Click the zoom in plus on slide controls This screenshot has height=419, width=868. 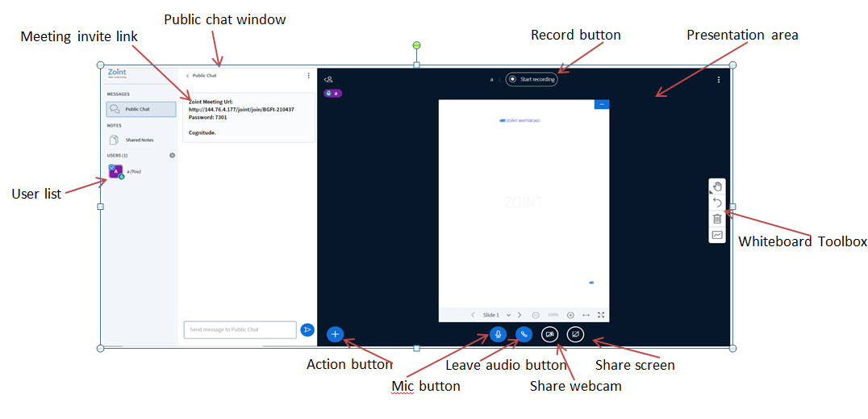pos(570,315)
